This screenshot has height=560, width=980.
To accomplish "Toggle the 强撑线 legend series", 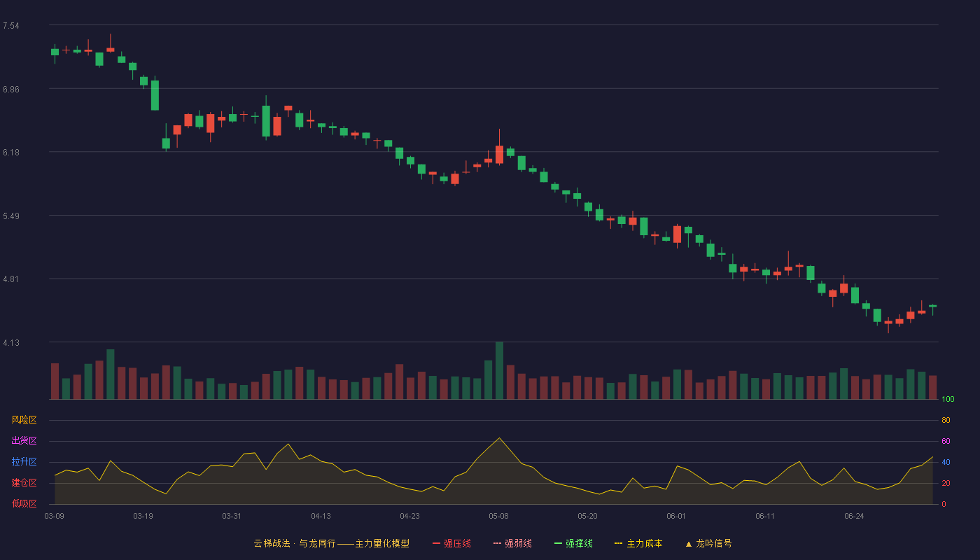I will tap(573, 543).
